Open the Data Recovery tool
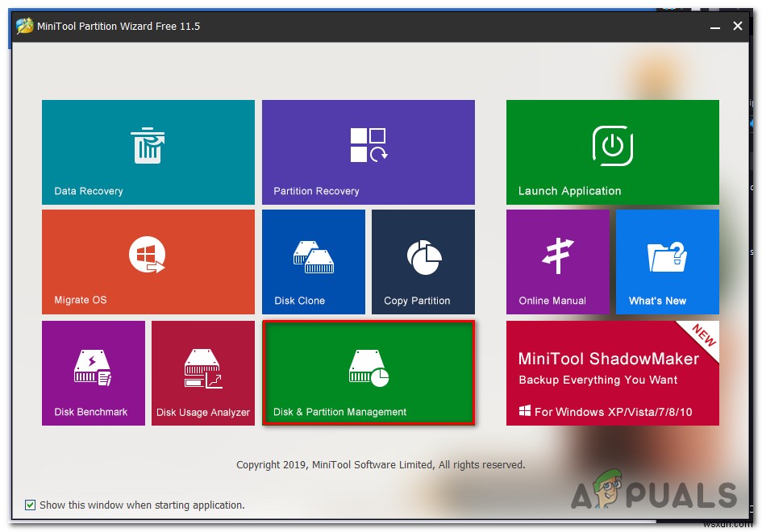762x532 pixels. click(148, 152)
